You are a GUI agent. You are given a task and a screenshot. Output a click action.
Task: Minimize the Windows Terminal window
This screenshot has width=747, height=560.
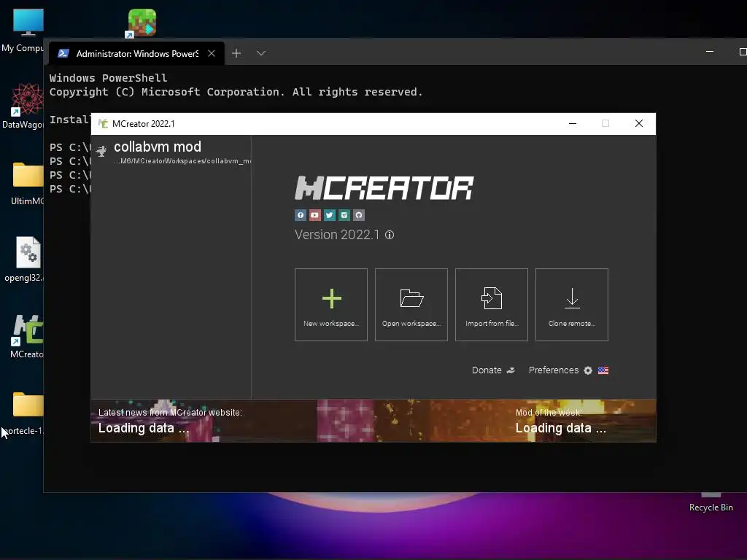coord(710,52)
